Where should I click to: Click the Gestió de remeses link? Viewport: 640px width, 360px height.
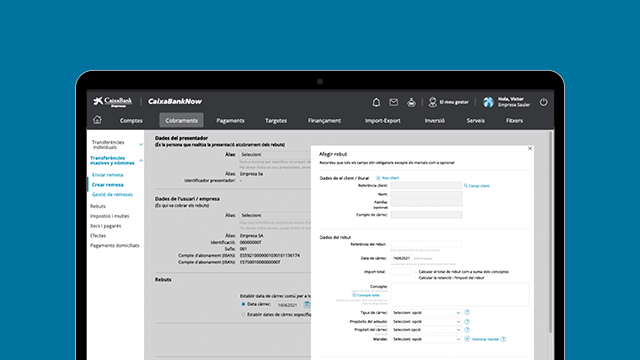click(x=112, y=195)
